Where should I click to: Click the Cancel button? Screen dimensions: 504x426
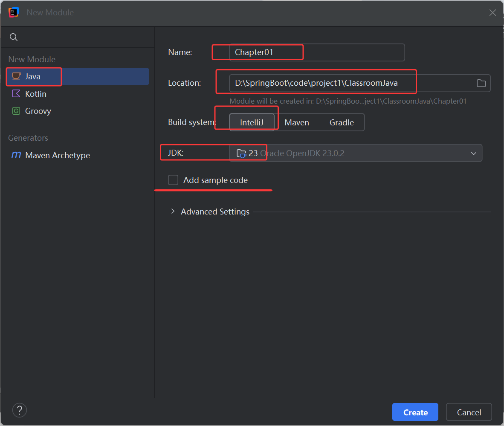point(469,412)
